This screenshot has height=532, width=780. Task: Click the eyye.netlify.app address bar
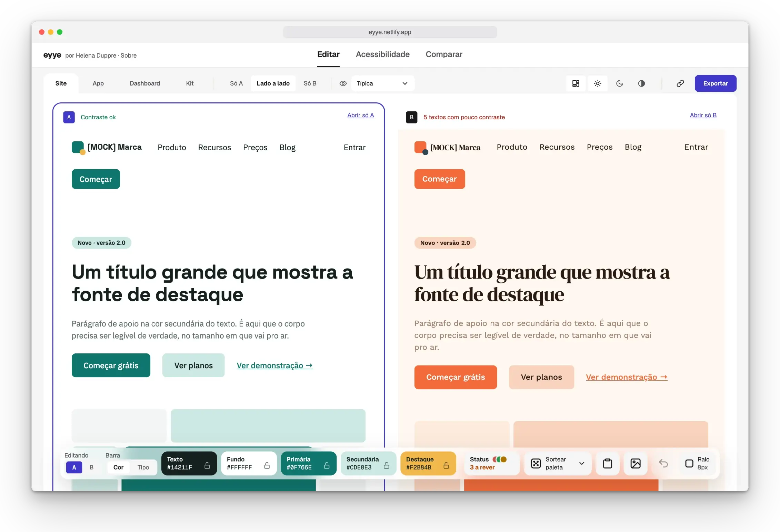pyautogui.click(x=390, y=32)
